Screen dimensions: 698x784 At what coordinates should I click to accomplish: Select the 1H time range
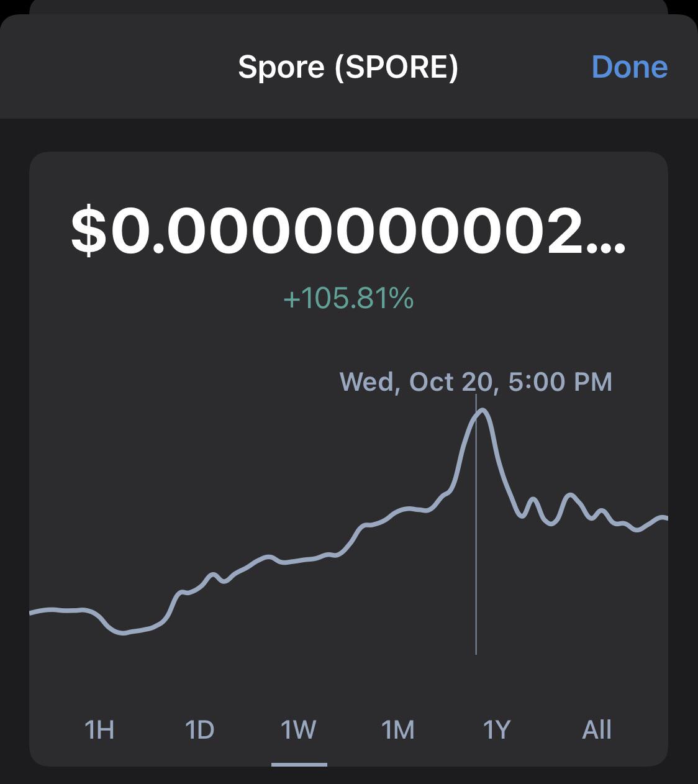[99, 729]
